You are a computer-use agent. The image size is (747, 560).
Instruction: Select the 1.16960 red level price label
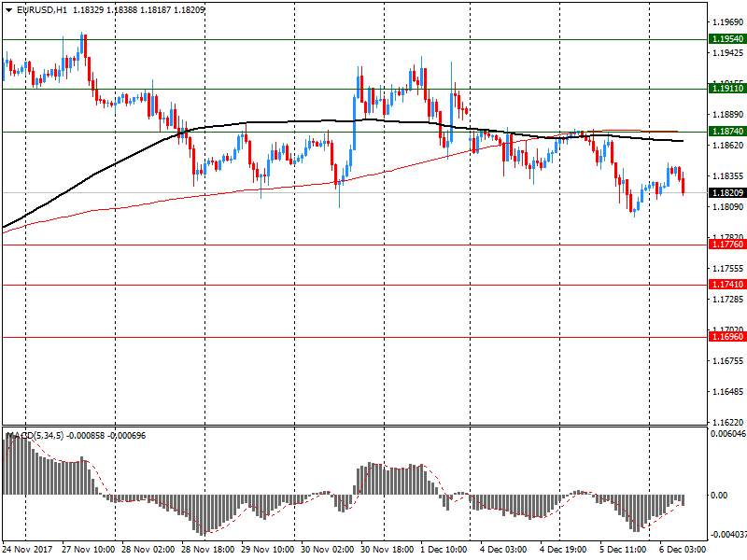[x=727, y=337]
